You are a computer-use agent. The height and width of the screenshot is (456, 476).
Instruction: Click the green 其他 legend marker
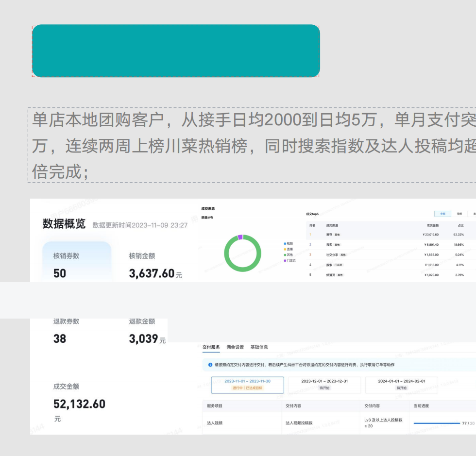285,255
